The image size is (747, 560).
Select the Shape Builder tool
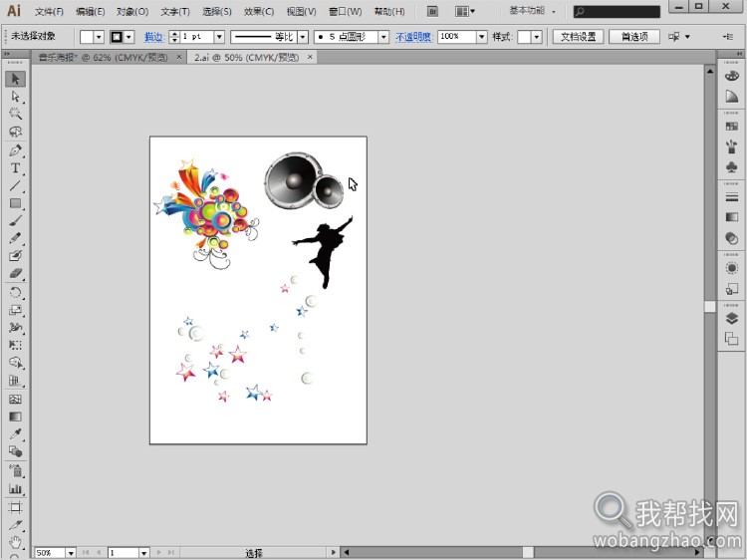click(x=15, y=363)
